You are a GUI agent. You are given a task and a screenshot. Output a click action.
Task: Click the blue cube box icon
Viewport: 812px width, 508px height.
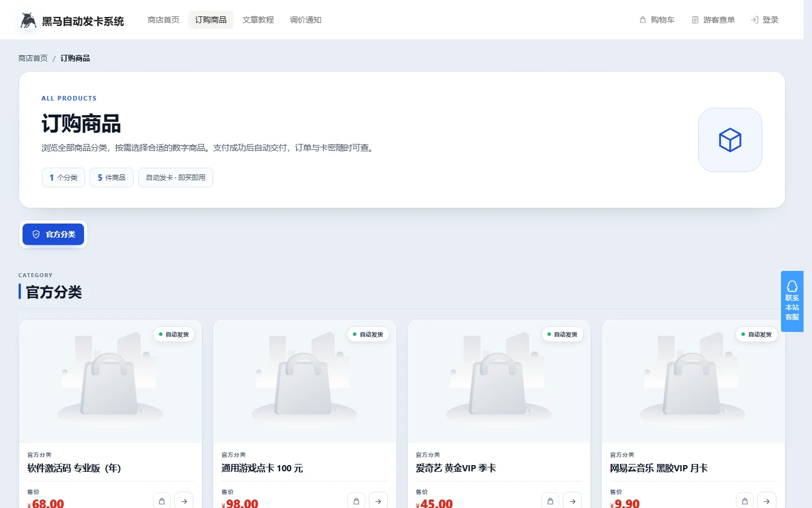[x=730, y=140]
